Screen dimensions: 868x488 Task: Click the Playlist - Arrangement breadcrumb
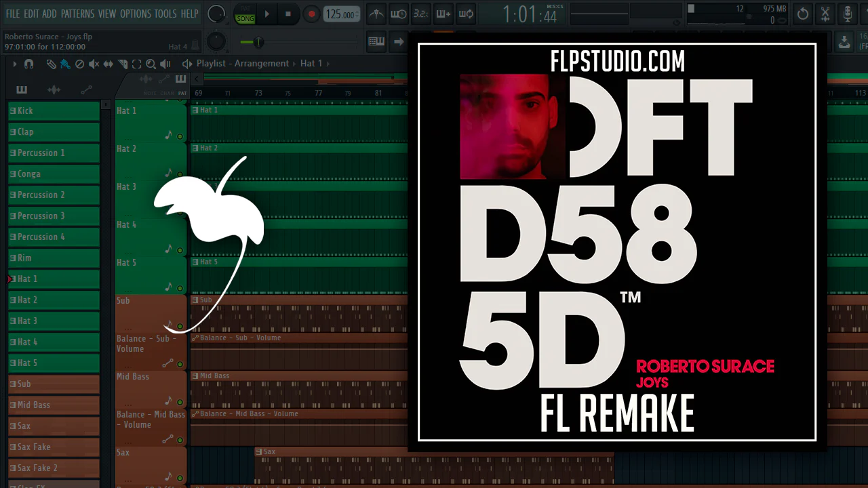click(x=243, y=64)
